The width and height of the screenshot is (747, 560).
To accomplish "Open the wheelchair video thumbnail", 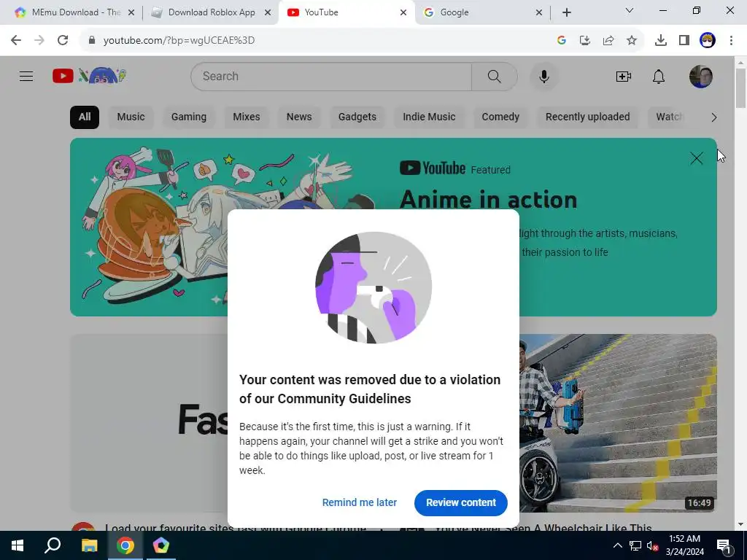I will (618, 423).
